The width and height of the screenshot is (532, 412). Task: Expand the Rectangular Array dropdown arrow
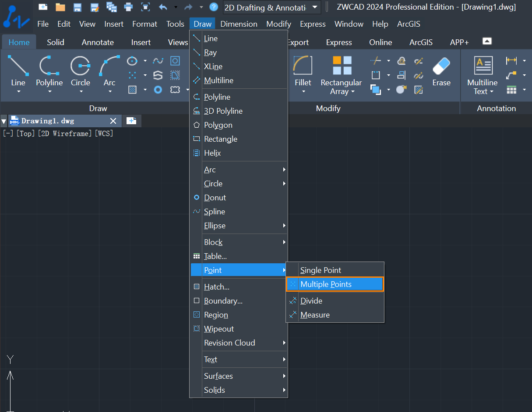pos(352,92)
